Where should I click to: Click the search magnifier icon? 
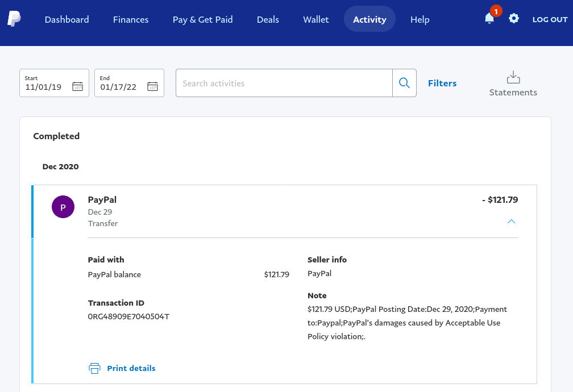[x=404, y=83]
